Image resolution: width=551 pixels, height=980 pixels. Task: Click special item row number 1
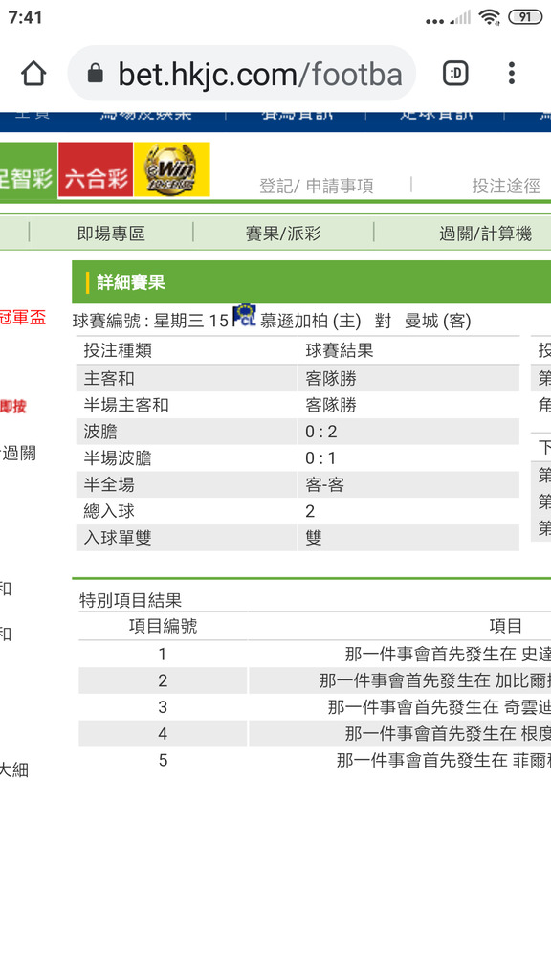163,655
